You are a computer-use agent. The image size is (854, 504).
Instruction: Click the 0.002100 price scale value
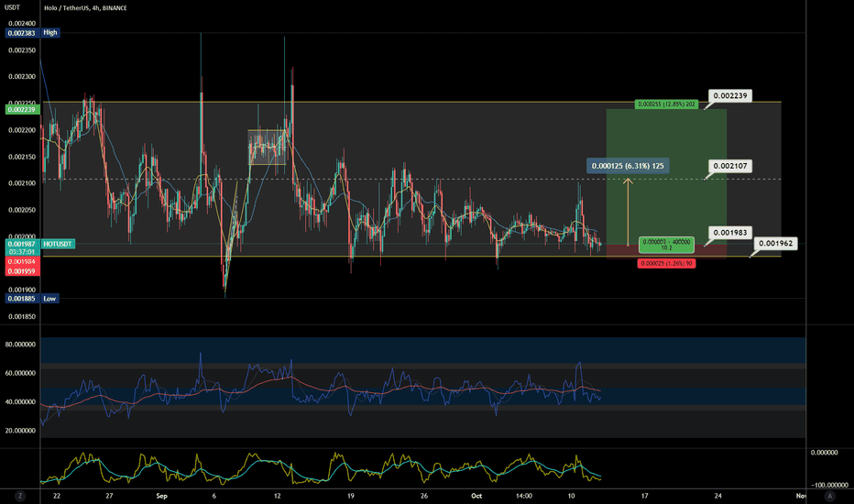(x=22, y=183)
